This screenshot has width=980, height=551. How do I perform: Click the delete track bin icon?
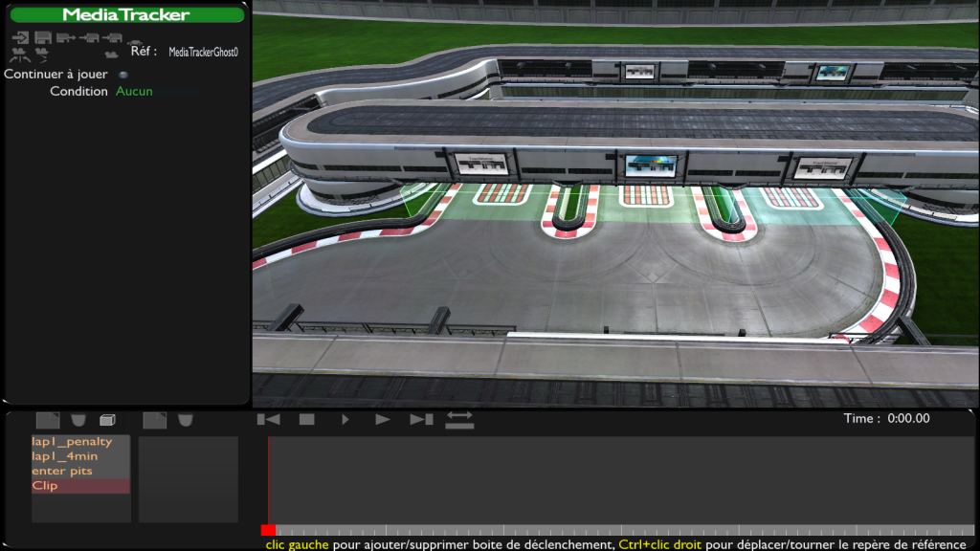[185, 420]
